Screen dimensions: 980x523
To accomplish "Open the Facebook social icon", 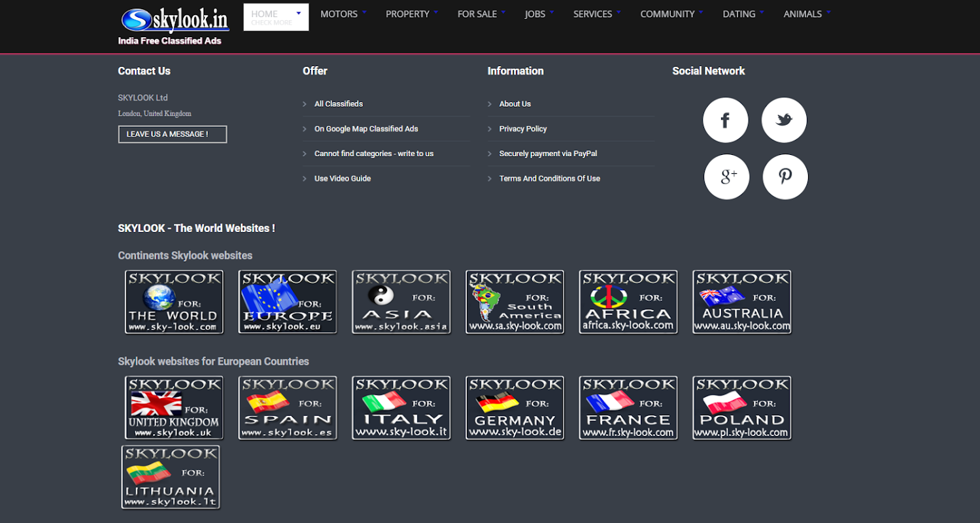I will 725,120.
